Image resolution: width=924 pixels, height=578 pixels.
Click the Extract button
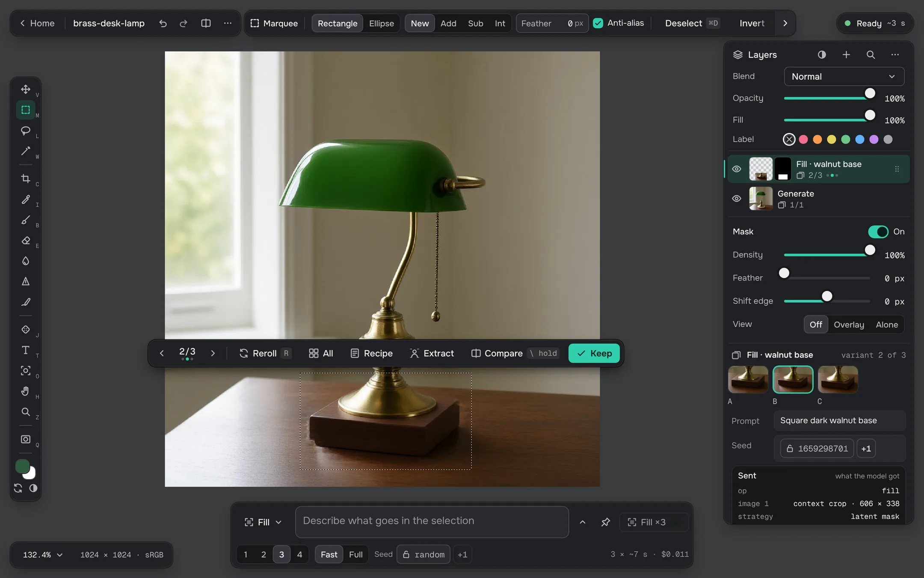click(x=432, y=353)
